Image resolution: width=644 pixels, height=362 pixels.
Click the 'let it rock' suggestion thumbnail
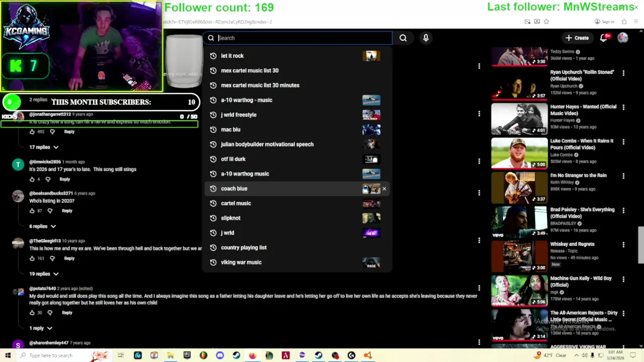(x=371, y=56)
